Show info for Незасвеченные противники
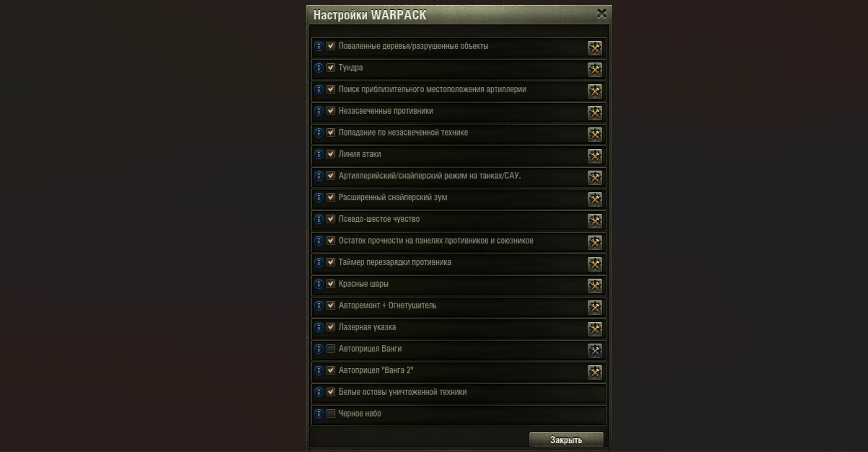Viewport: 868px width, 452px height. click(x=319, y=111)
